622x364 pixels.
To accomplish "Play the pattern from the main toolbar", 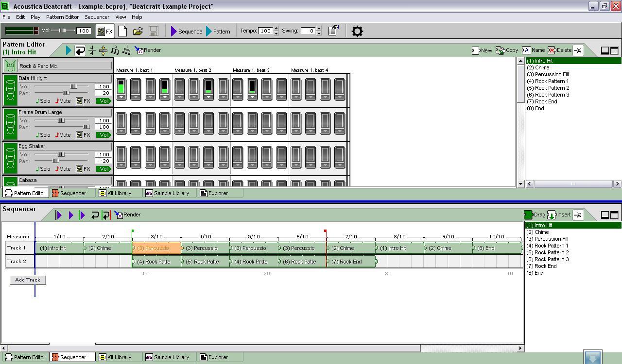I will [218, 31].
